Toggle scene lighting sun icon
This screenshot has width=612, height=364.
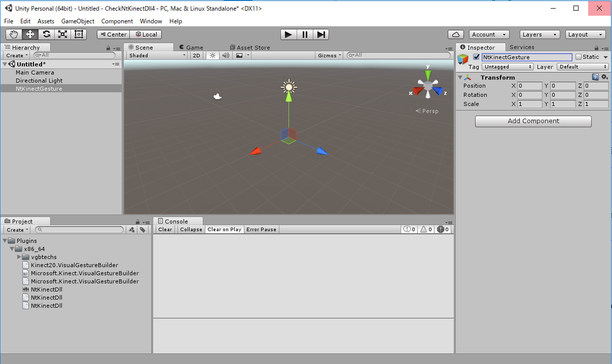pos(213,55)
